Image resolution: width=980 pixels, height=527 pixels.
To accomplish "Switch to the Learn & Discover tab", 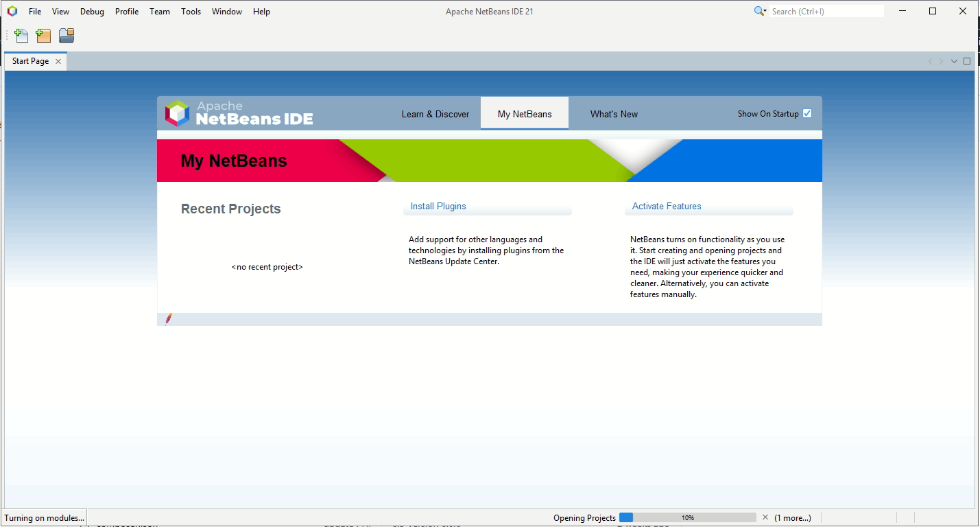I will (x=435, y=114).
